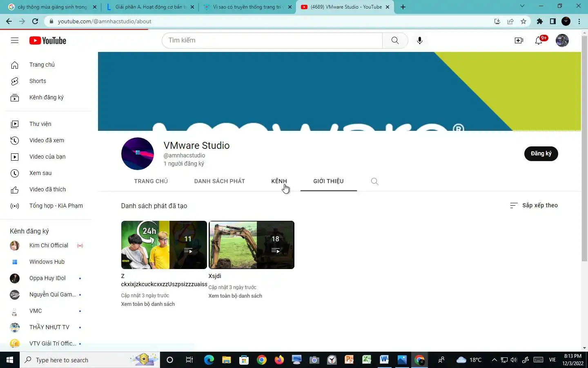Switch to KÊNH channel tab
The image size is (588, 368).
(x=279, y=181)
